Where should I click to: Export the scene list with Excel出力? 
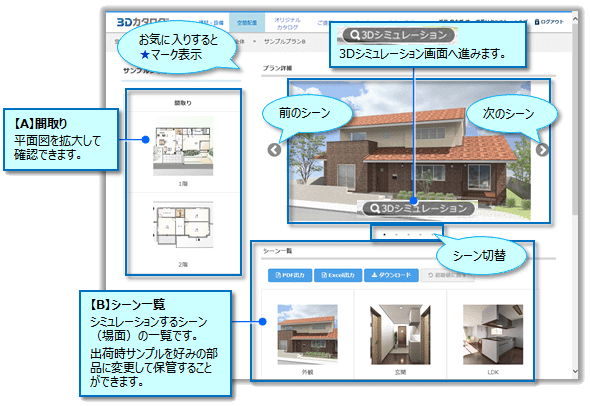338,275
